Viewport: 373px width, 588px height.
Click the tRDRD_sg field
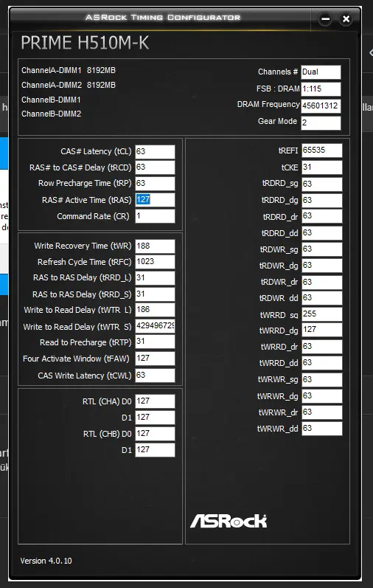pyautogui.click(x=321, y=184)
